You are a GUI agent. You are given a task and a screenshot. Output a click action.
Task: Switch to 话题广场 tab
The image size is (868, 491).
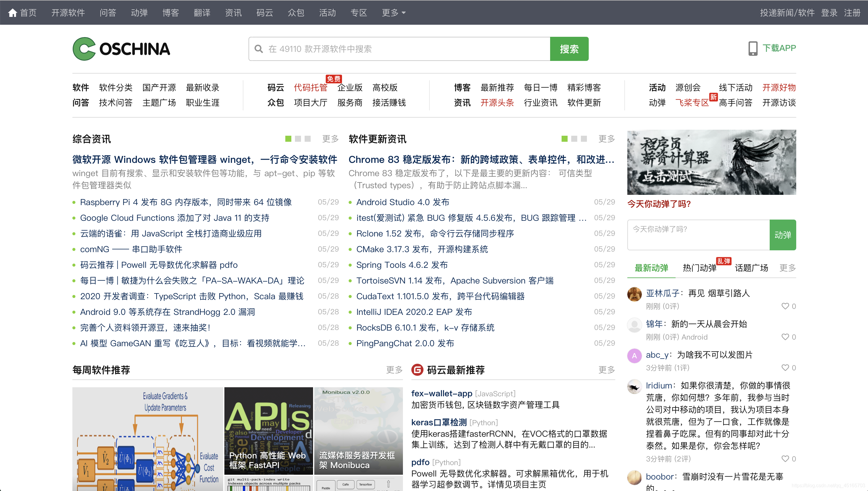pos(751,268)
